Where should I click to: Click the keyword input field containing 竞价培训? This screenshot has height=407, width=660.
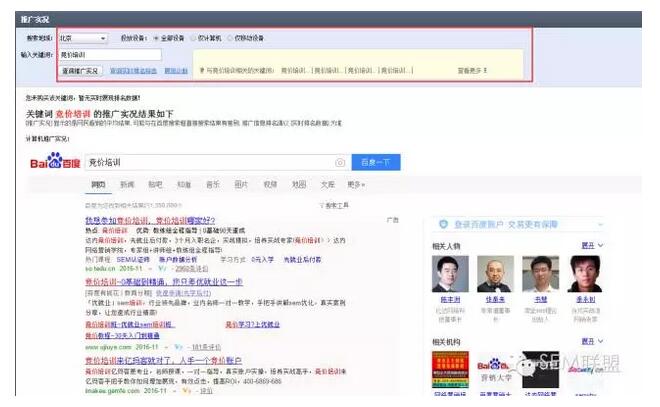pyautogui.click(x=110, y=55)
